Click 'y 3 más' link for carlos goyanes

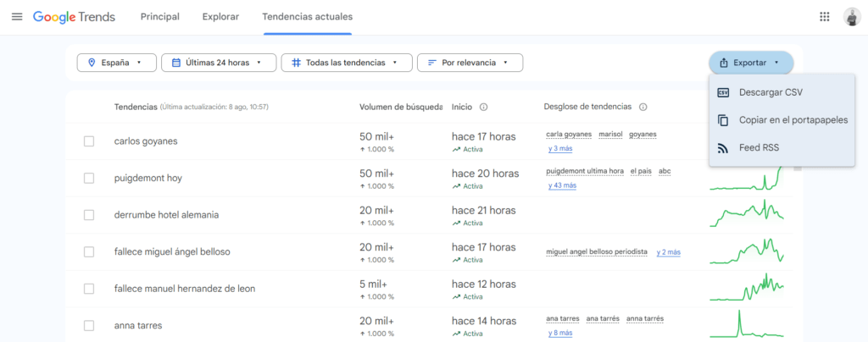(x=560, y=149)
